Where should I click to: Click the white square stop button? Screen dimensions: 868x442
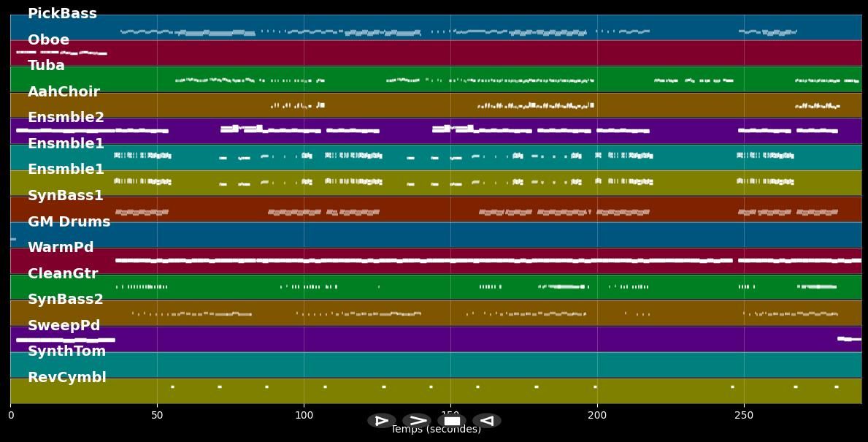tap(452, 421)
